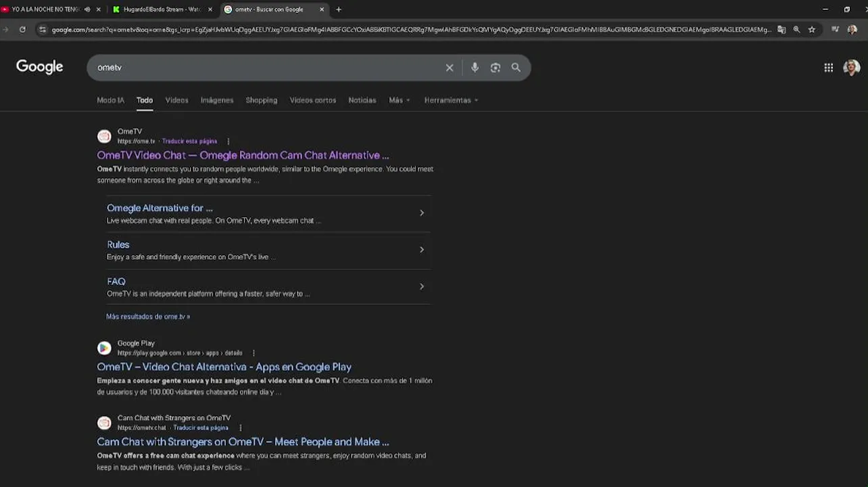Click the Google logo
Viewport: 868px width, 487px height.
40,66
